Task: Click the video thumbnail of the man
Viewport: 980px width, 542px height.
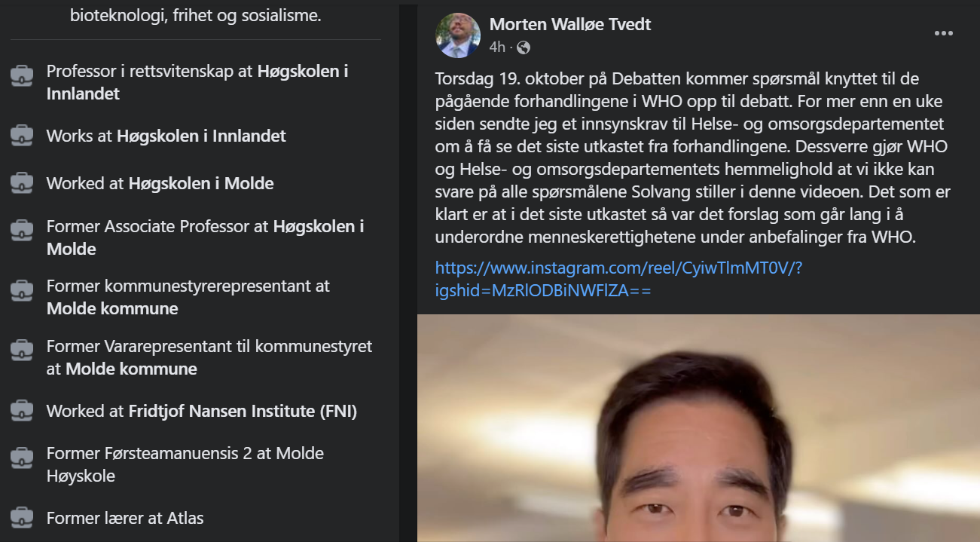Action: click(698, 428)
